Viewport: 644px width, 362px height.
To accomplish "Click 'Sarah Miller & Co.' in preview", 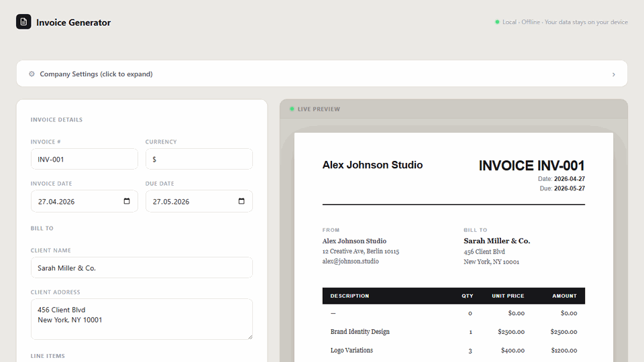I will click(x=497, y=241).
